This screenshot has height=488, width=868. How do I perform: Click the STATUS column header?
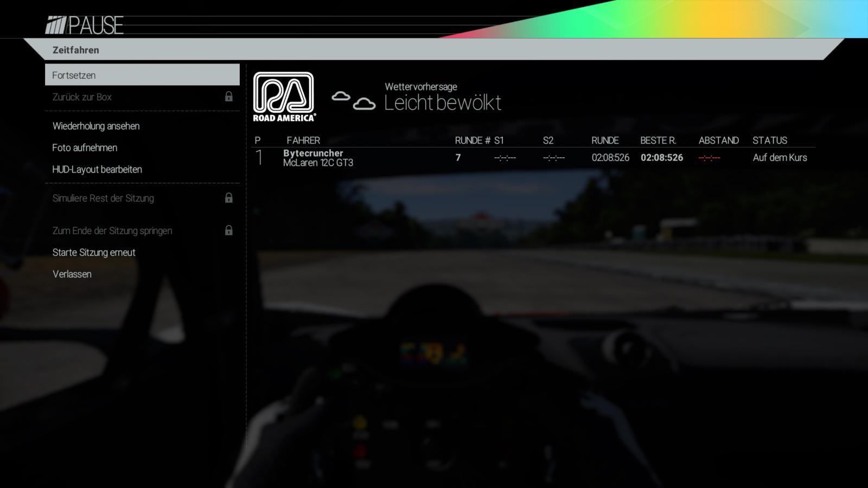770,140
